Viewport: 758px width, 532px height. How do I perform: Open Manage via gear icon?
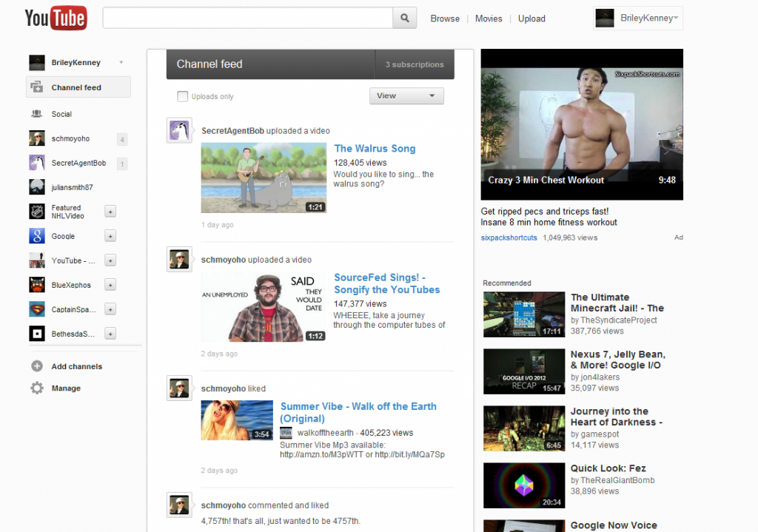click(x=36, y=388)
